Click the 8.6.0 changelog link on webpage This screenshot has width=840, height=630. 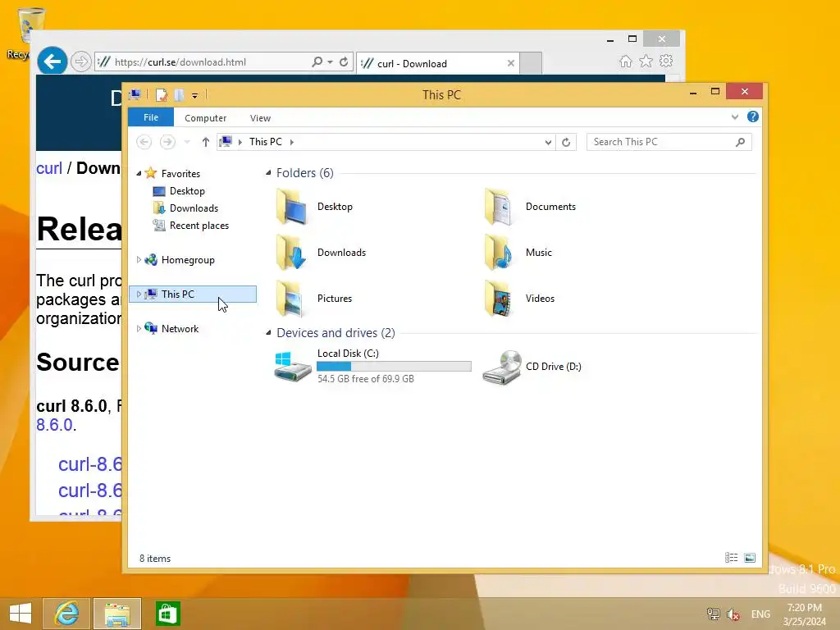point(55,425)
